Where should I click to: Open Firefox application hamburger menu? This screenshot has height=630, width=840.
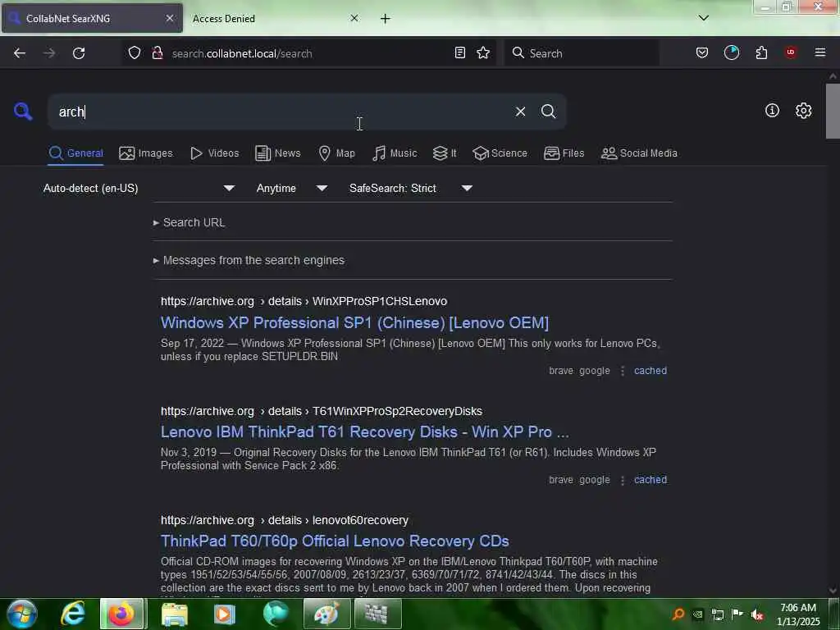pos(819,52)
